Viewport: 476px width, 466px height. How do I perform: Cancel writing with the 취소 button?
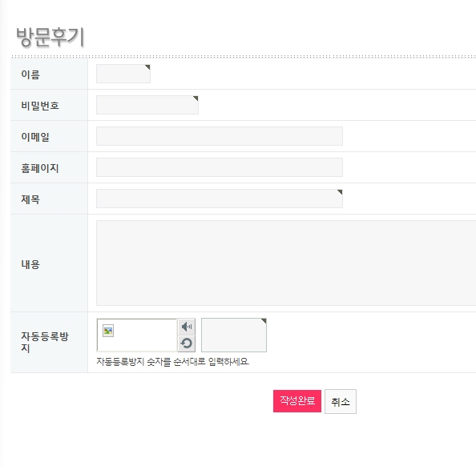pos(341,402)
